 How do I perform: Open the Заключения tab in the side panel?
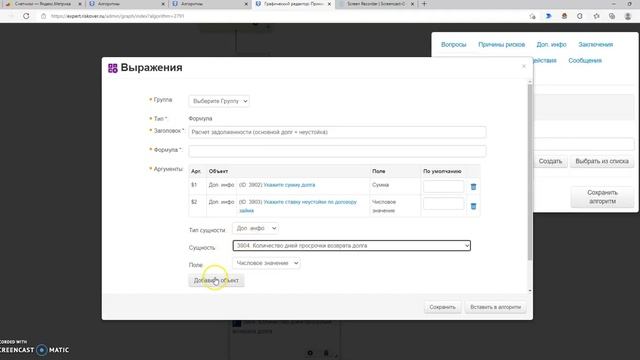596,44
